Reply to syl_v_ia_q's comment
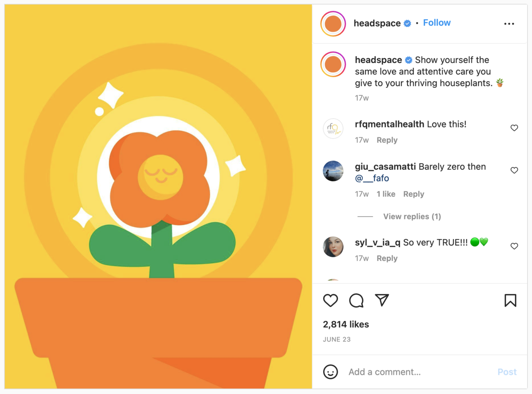Image resolution: width=532 pixels, height=394 pixels. tap(387, 258)
